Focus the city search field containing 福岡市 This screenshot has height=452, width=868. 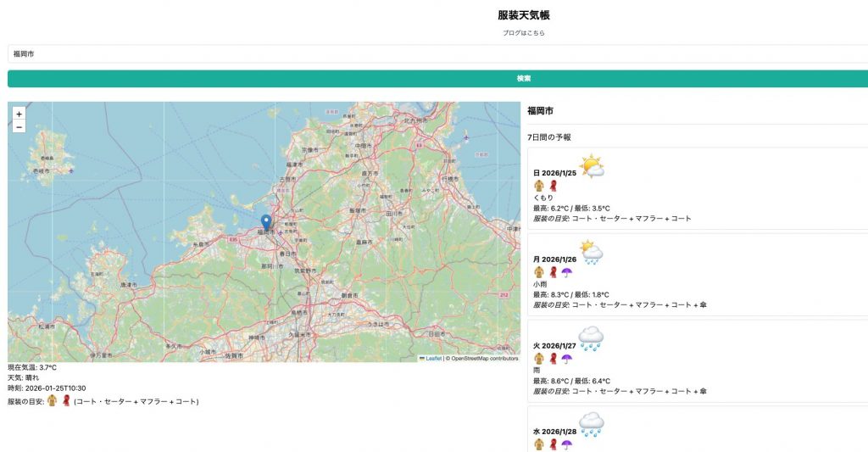(x=434, y=53)
